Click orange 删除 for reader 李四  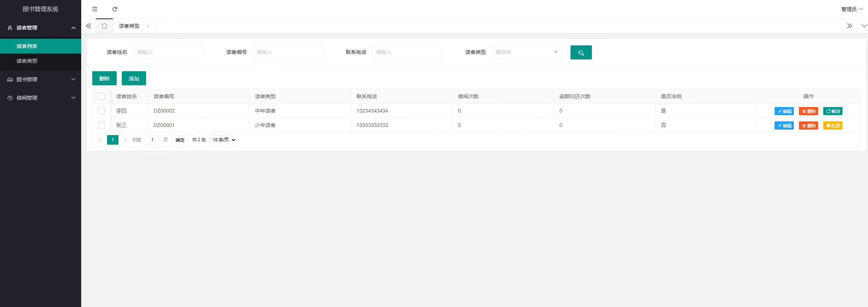click(809, 111)
